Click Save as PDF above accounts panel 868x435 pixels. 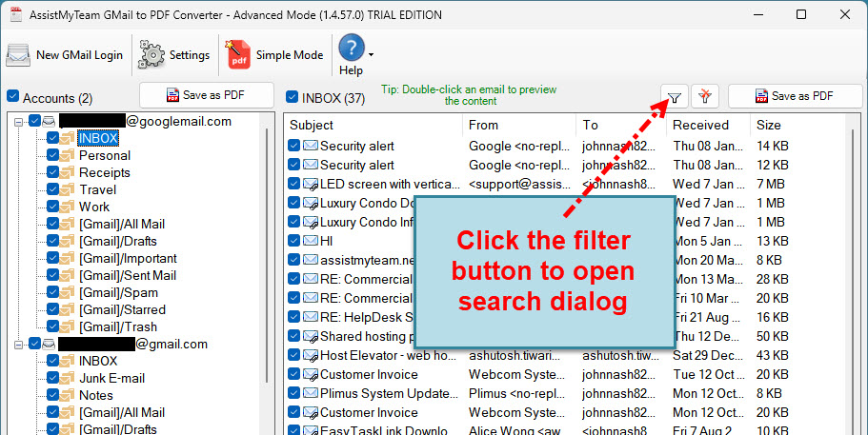point(206,95)
